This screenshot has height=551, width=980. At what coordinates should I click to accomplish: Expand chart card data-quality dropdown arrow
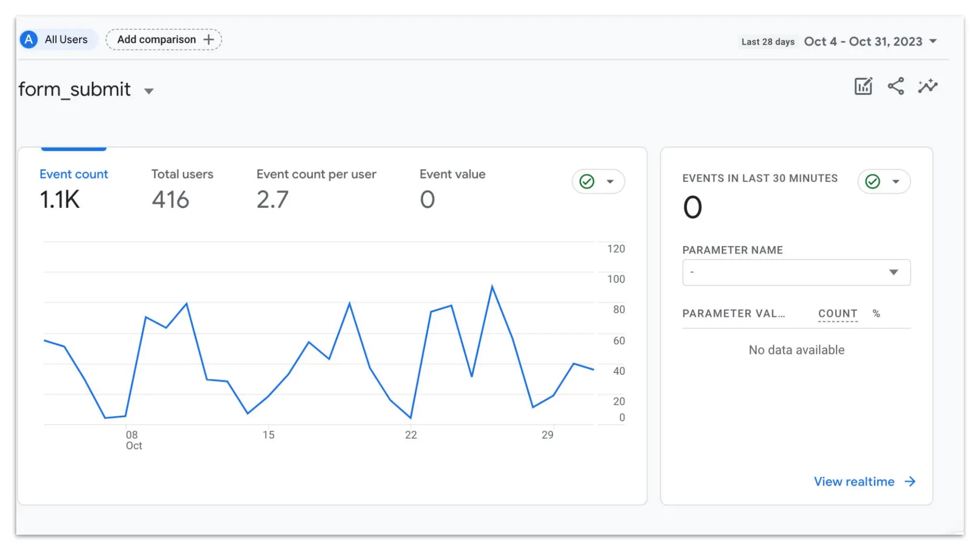[x=610, y=182]
